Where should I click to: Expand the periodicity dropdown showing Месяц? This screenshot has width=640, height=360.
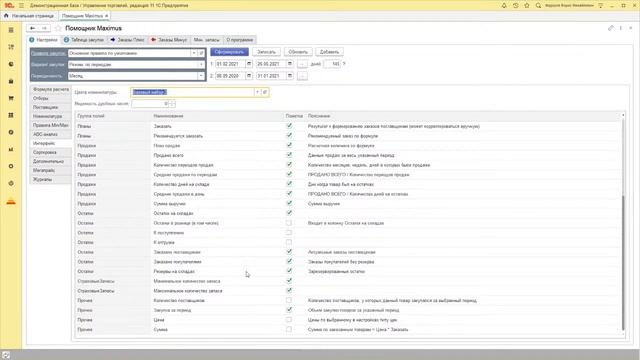[x=201, y=76]
